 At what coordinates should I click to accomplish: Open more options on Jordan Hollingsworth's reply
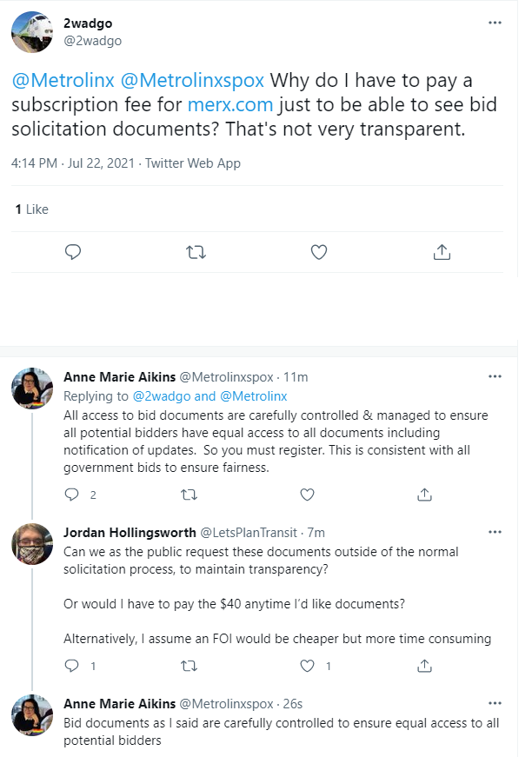click(495, 532)
